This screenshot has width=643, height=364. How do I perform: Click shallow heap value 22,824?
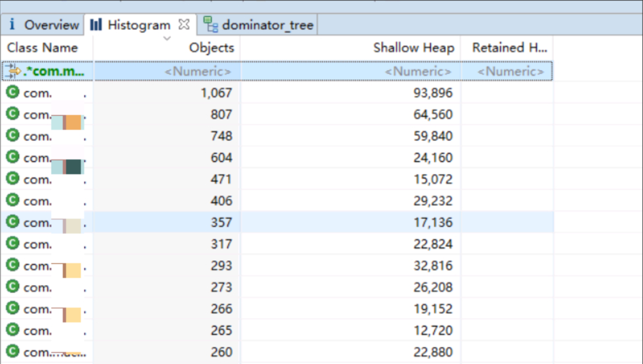tap(433, 244)
